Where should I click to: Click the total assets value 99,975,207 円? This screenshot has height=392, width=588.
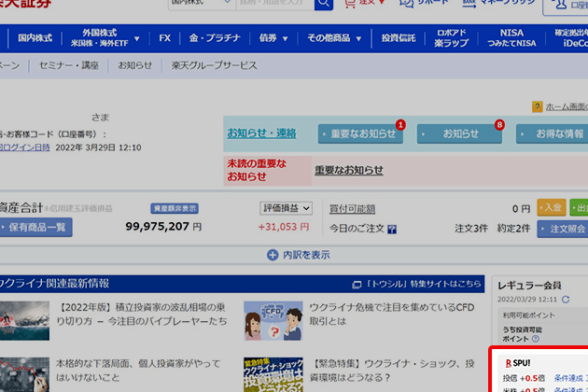tap(163, 227)
